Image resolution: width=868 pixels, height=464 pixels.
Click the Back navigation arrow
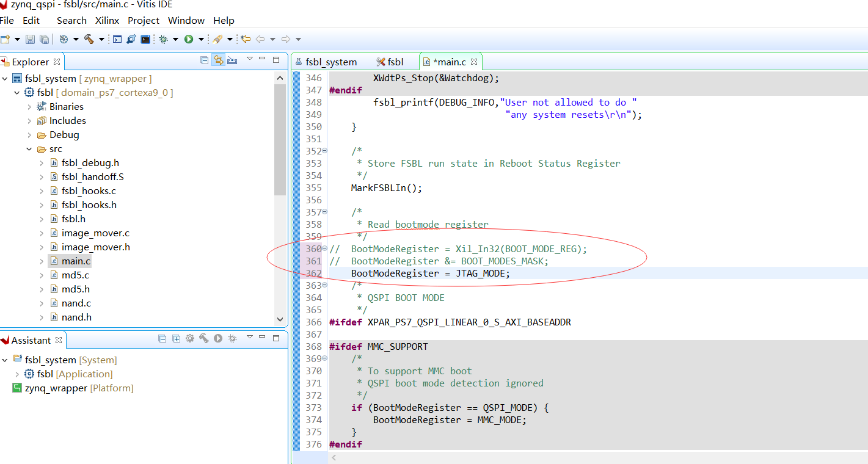click(260, 39)
